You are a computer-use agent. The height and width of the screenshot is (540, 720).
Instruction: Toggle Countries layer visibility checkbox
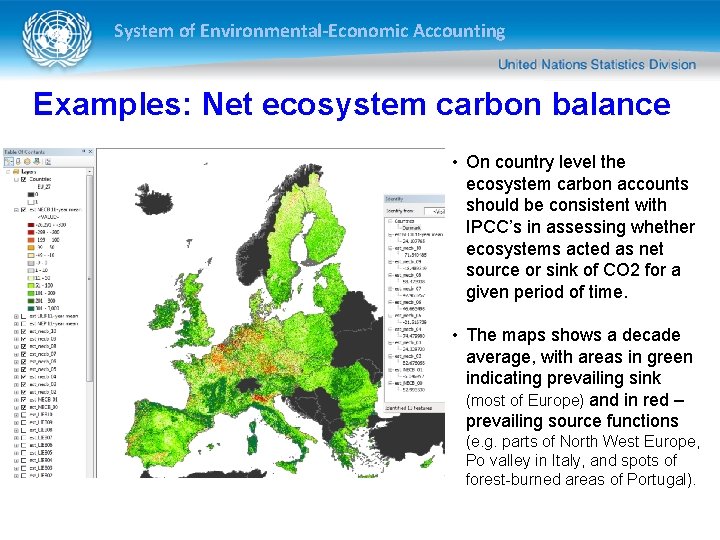point(23,180)
